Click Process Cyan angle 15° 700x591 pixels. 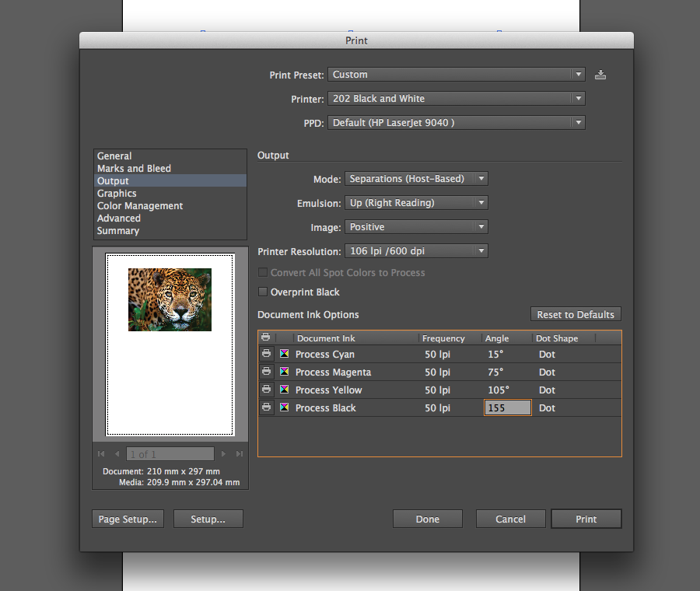pos(495,354)
